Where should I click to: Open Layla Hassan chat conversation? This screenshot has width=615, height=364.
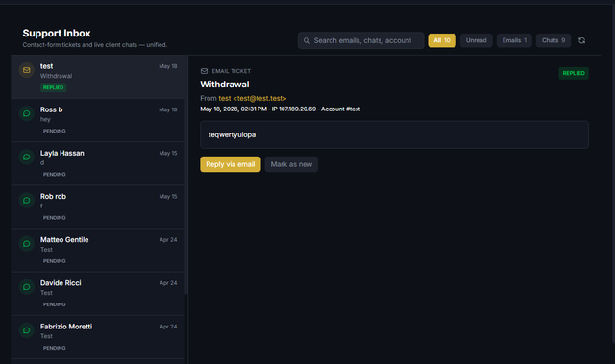98,163
